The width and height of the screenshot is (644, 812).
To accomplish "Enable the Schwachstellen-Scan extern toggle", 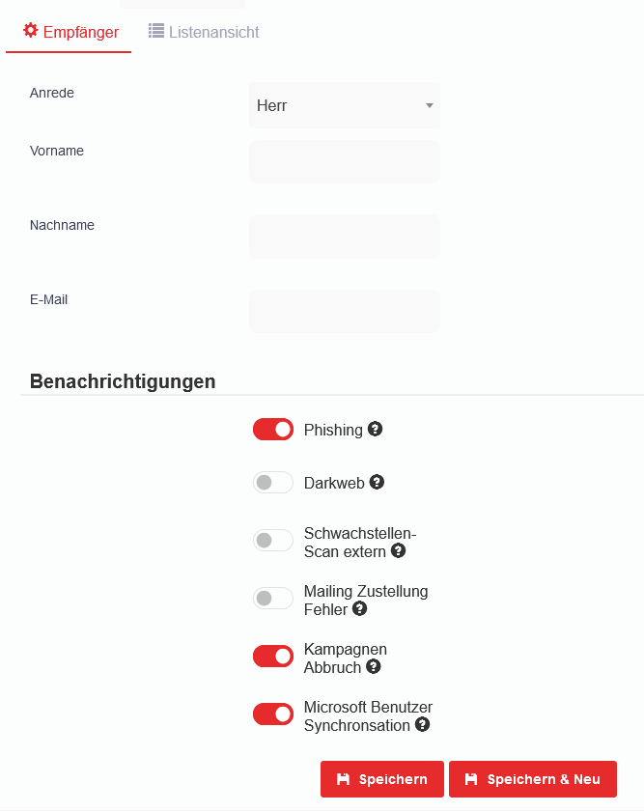I will click(273, 541).
